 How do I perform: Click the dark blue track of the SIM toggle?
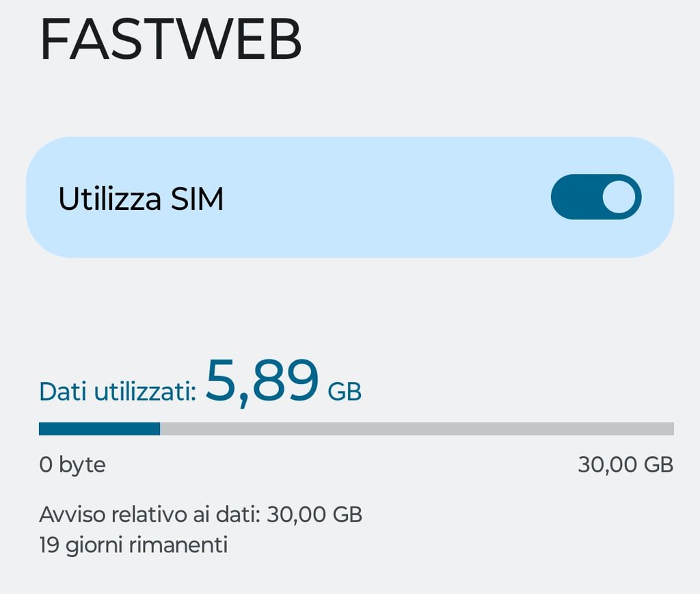coord(574,198)
